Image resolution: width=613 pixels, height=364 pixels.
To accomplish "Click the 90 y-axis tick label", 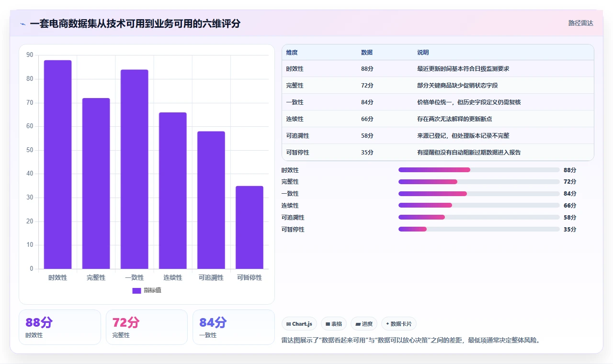I will coord(30,55).
